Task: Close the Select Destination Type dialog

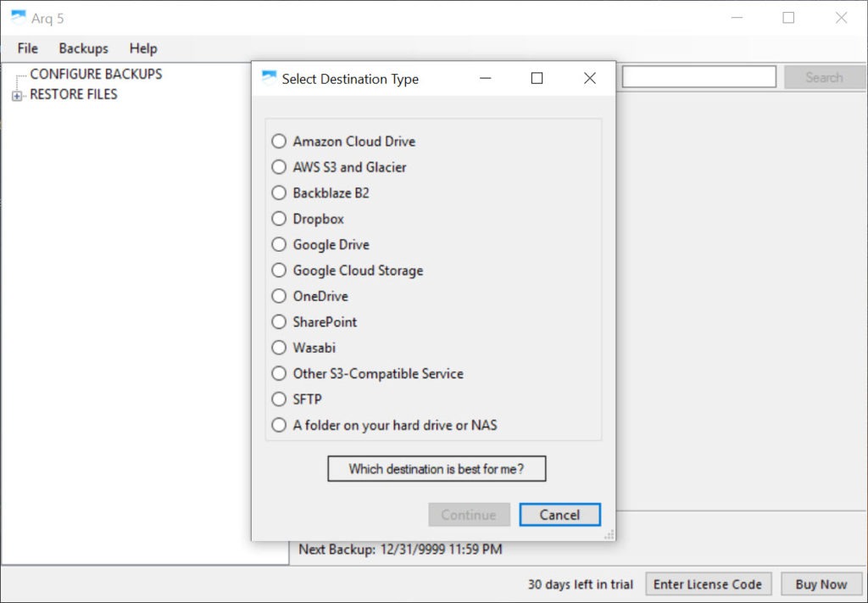Action: 590,79
